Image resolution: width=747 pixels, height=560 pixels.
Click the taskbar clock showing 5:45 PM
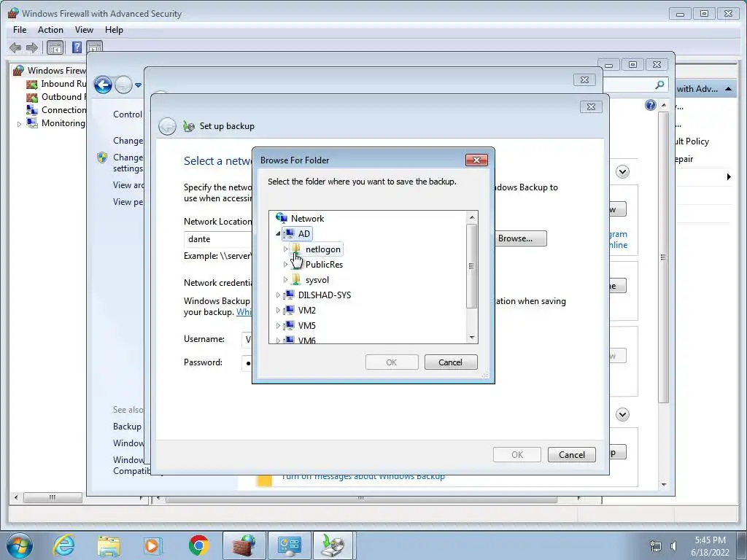tap(710, 546)
